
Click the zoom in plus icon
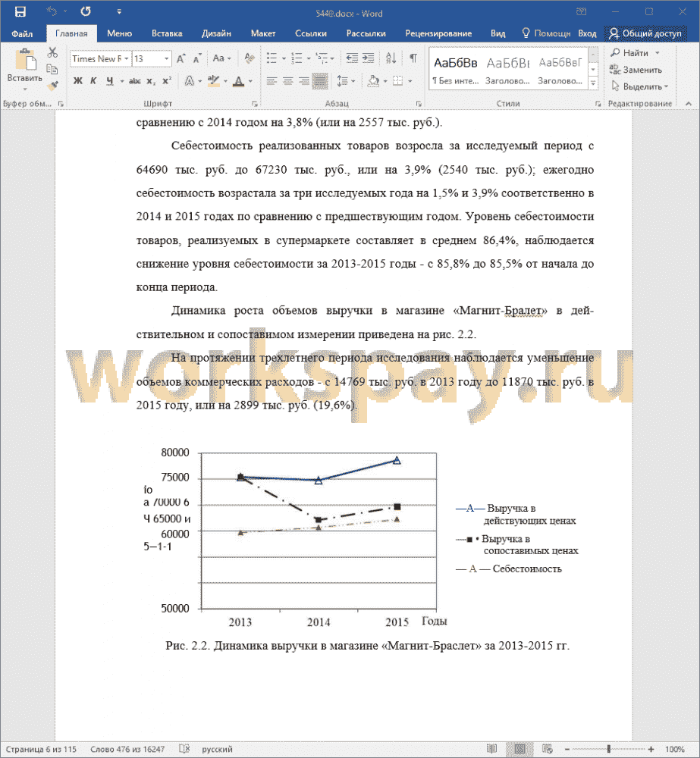point(651,749)
